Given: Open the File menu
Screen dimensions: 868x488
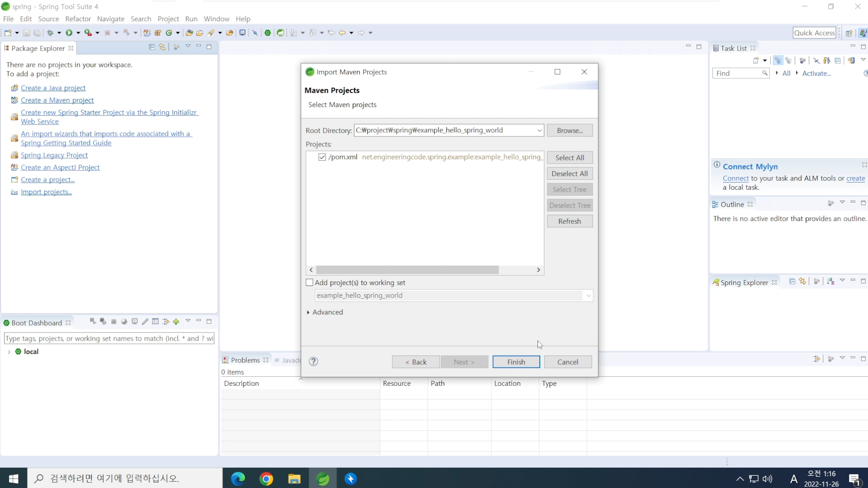Looking at the screenshot, I should point(8,19).
